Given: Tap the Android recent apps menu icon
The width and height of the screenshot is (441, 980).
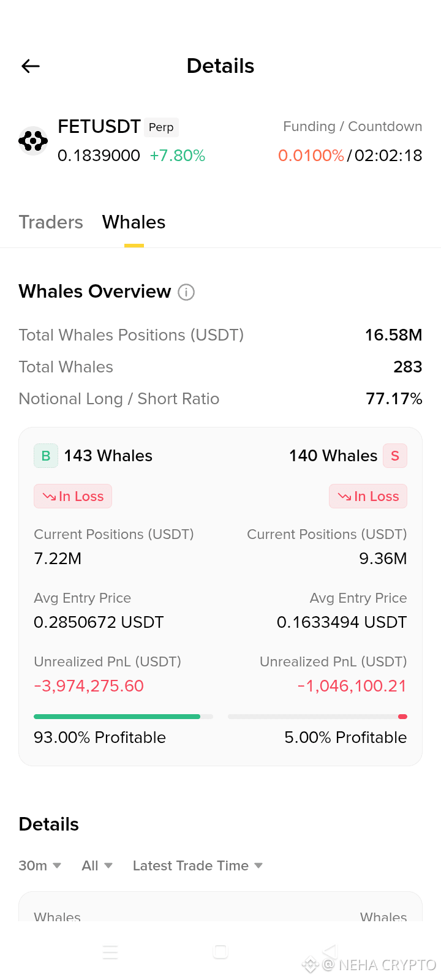Looking at the screenshot, I should (x=110, y=952).
